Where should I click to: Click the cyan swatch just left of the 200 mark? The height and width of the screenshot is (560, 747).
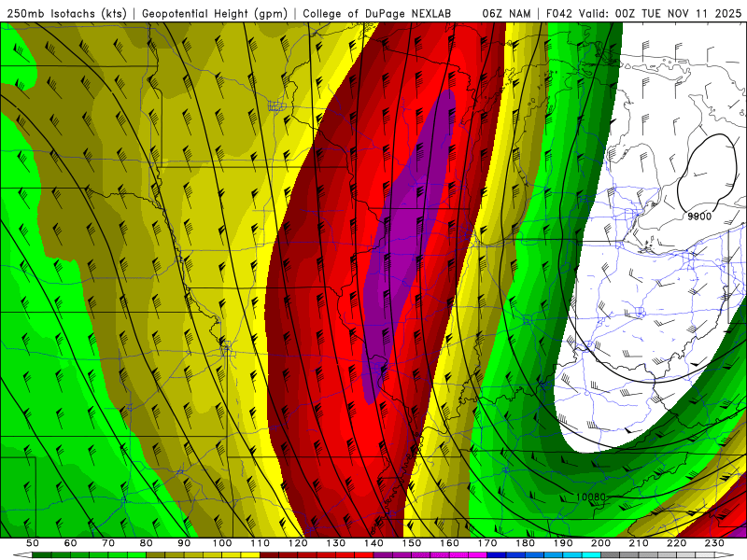pyautogui.click(x=591, y=555)
